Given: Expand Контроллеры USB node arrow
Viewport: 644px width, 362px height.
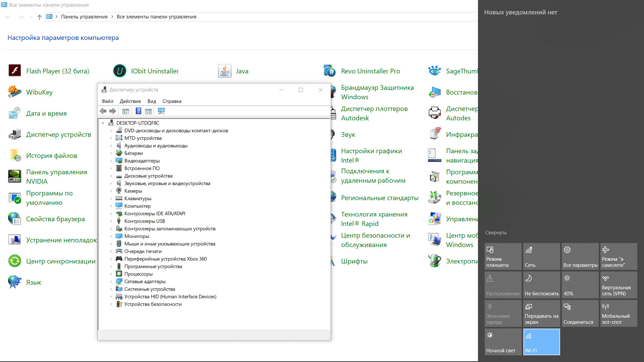Looking at the screenshot, I should [x=111, y=221].
